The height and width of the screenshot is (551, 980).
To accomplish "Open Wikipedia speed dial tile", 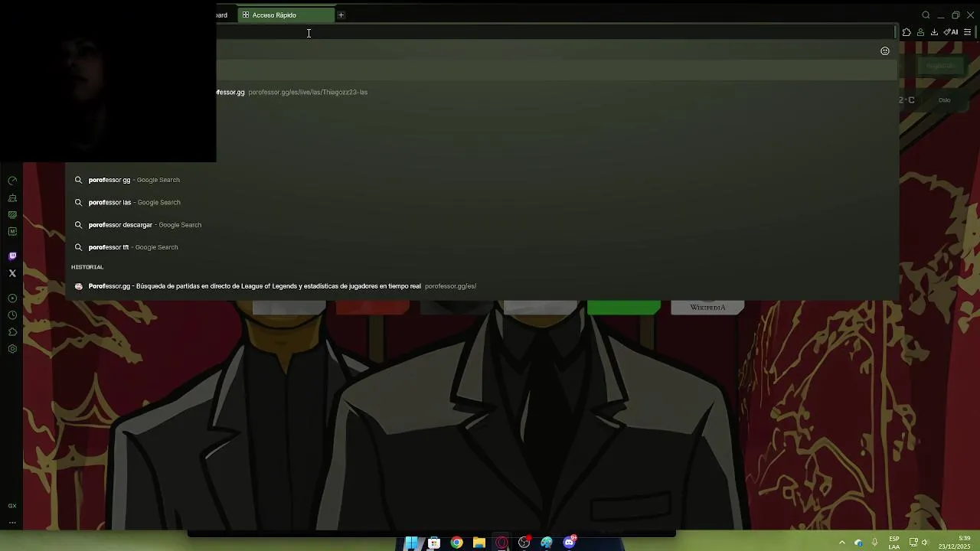I will coord(707,308).
